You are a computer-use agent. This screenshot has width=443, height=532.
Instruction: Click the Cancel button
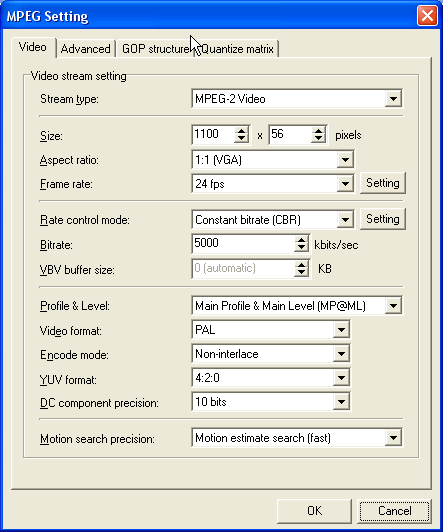(394, 511)
